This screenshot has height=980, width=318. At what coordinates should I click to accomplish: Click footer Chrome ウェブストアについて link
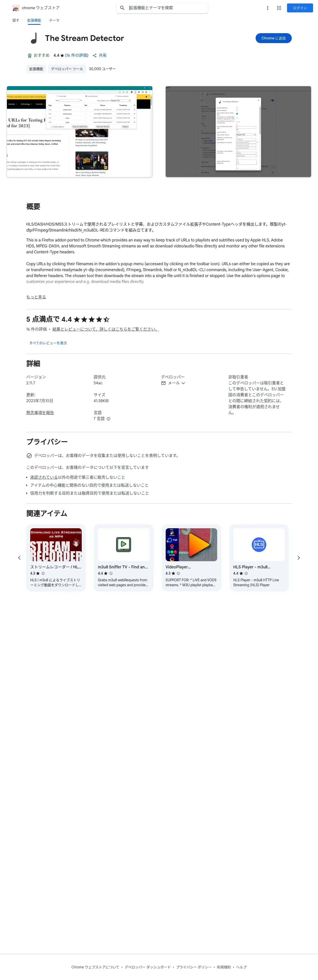(x=95, y=967)
